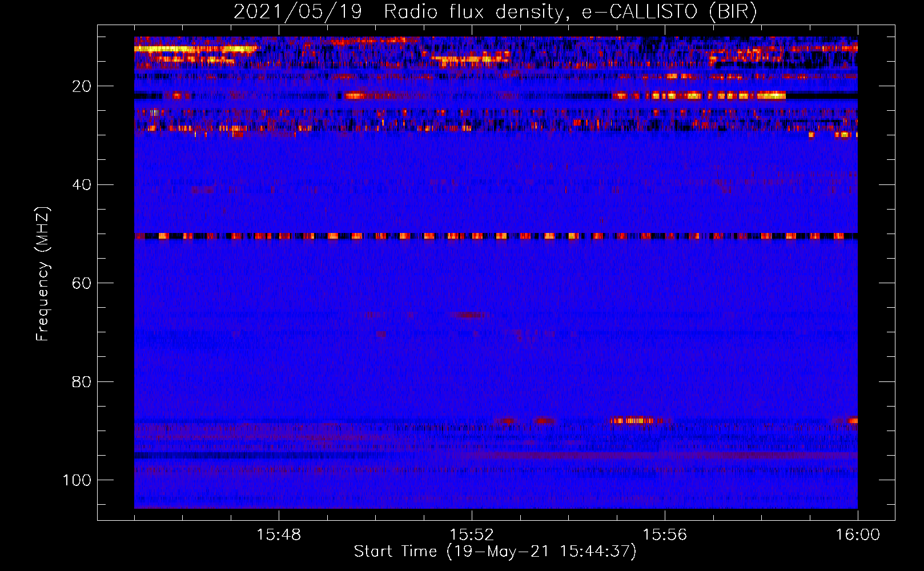This screenshot has width=924, height=571.
Task: Click the red emission streak near 88 MHz
Action: click(634, 421)
